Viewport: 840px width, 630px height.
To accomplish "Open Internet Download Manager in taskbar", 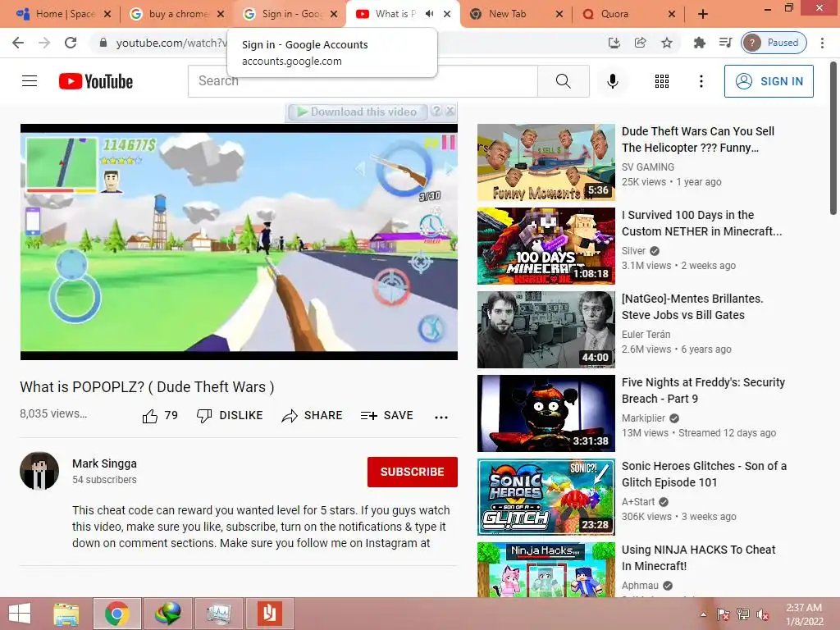I will click(167, 614).
